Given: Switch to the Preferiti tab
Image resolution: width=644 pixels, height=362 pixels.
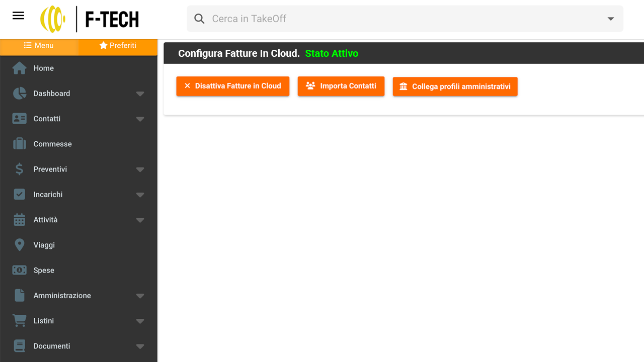Looking at the screenshot, I should pos(118,46).
